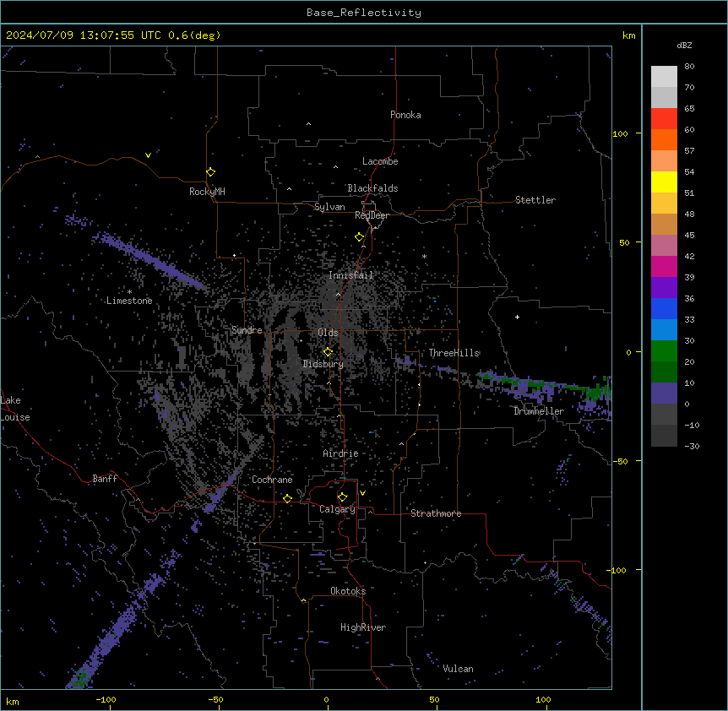Viewport: 728px width, 711px height.
Task: Choose the lightest gray 80-70 dBZ legend color
Action: click(664, 77)
